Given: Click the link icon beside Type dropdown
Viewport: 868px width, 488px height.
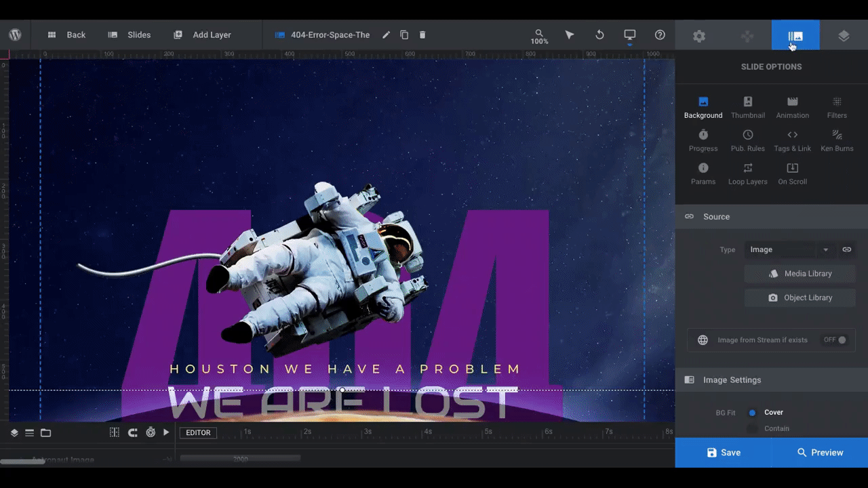Looking at the screenshot, I should [x=847, y=249].
